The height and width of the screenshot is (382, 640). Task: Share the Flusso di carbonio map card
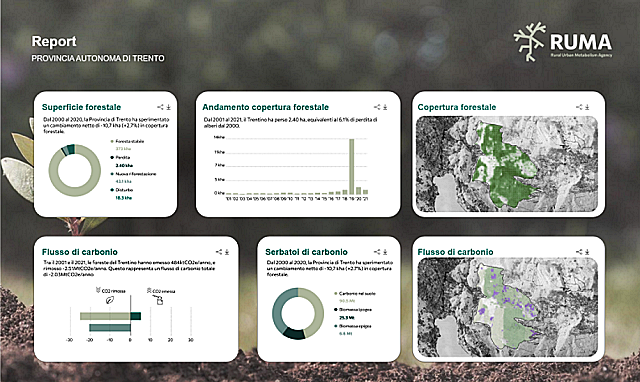pyautogui.click(x=579, y=252)
